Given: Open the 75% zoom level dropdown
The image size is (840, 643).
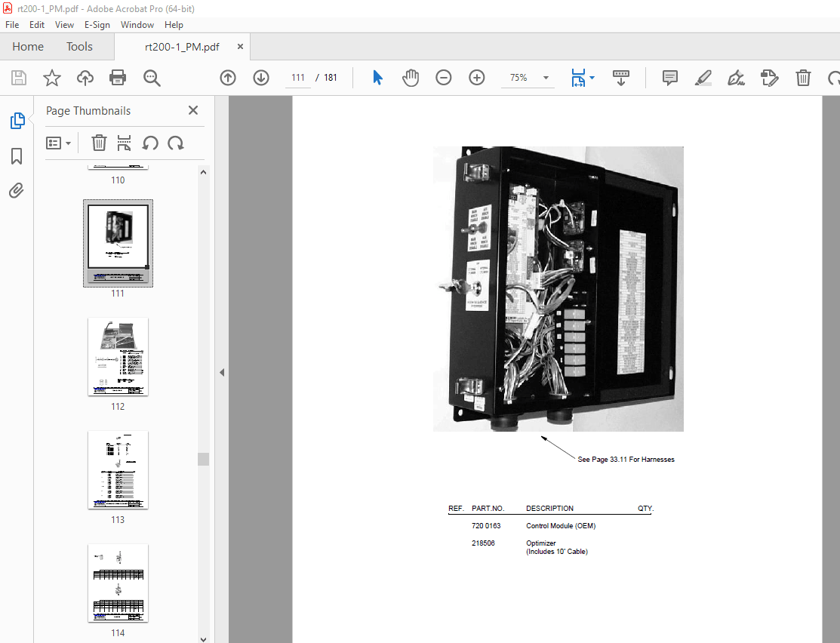Looking at the screenshot, I should pos(545,77).
